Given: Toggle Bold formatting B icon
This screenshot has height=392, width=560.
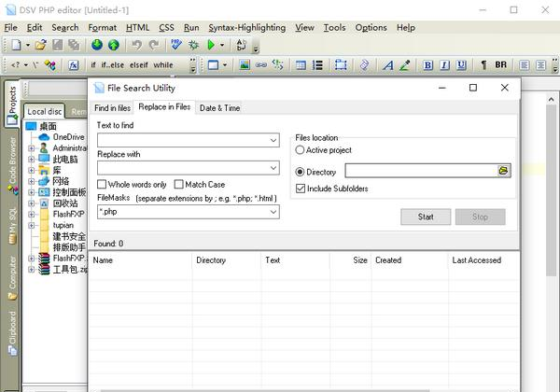Looking at the screenshot, I should (x=427, y=65).
